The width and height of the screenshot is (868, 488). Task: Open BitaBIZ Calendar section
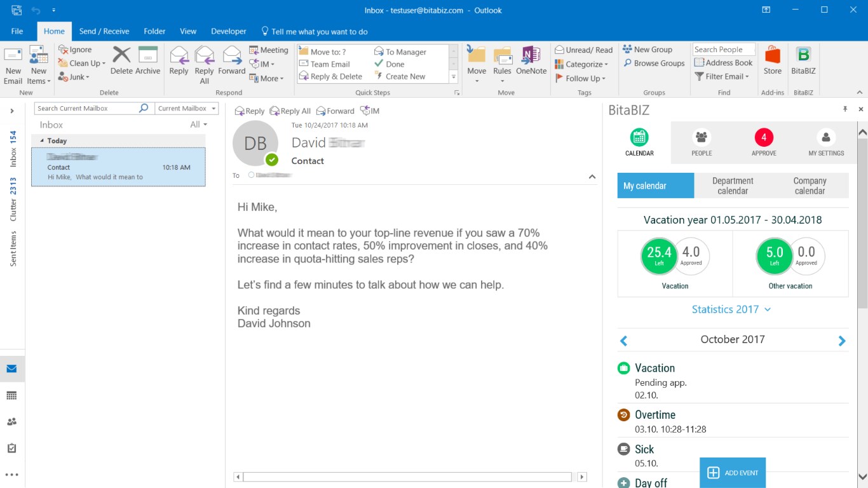pos(639,142)
